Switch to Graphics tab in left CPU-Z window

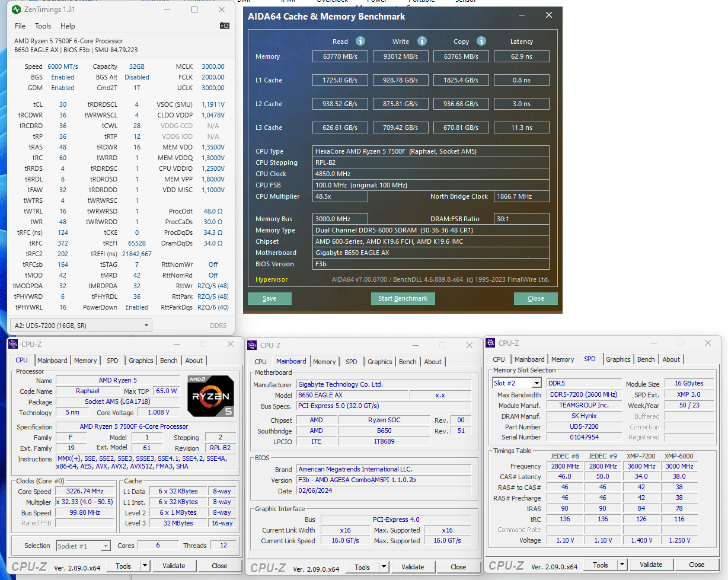[x=141, y=361]
